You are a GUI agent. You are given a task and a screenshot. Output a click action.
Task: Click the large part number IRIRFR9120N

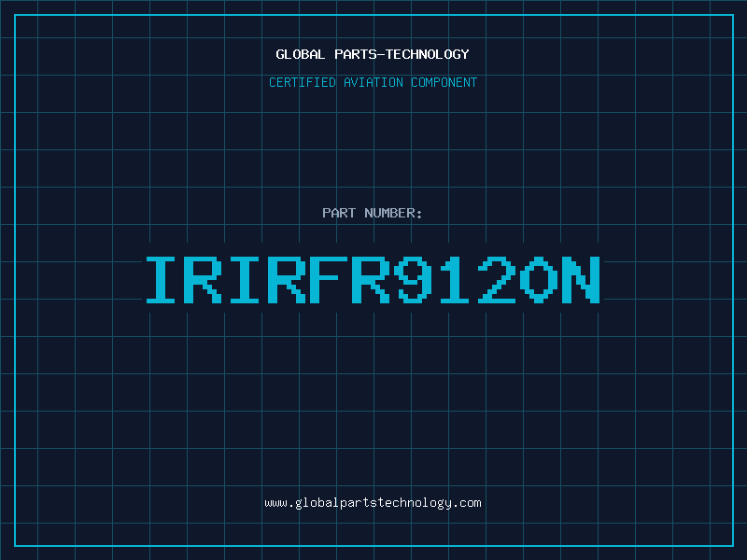[x=373, y=280]
